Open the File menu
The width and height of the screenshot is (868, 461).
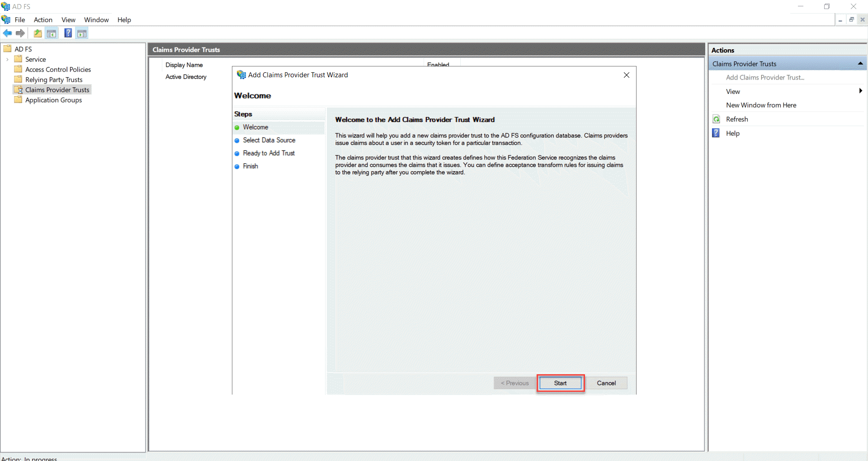pos(20,20)
